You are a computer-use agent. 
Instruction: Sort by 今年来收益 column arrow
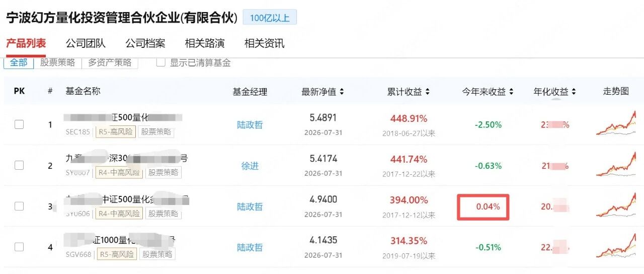pyautogui.click(x=511, y=92)
